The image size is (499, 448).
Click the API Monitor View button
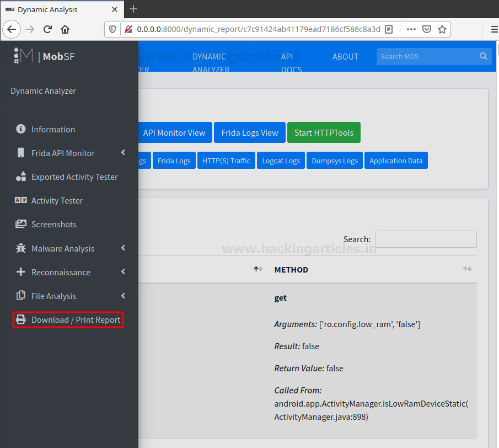[175, 132]
